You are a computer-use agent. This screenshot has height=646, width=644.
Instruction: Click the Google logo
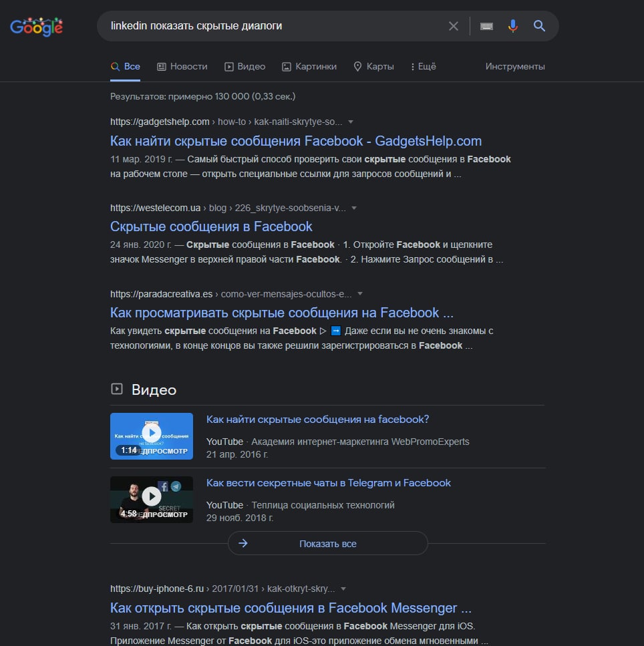tap(36, 27)
